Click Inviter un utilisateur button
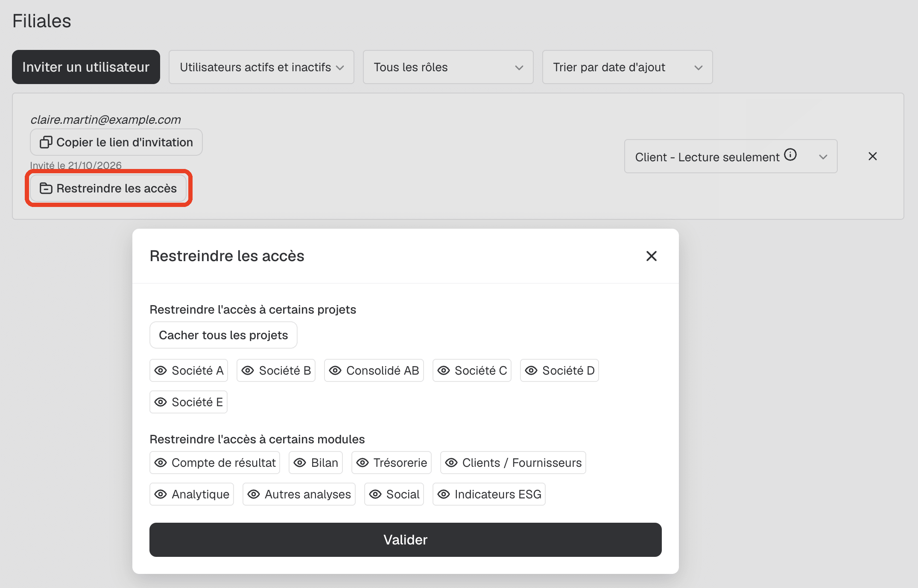 (86, 67)
